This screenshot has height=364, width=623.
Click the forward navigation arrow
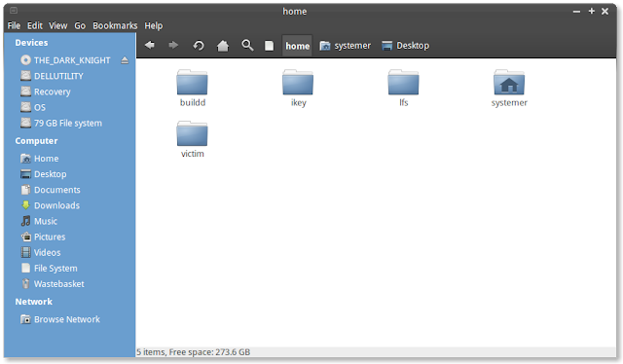(173, 46)
